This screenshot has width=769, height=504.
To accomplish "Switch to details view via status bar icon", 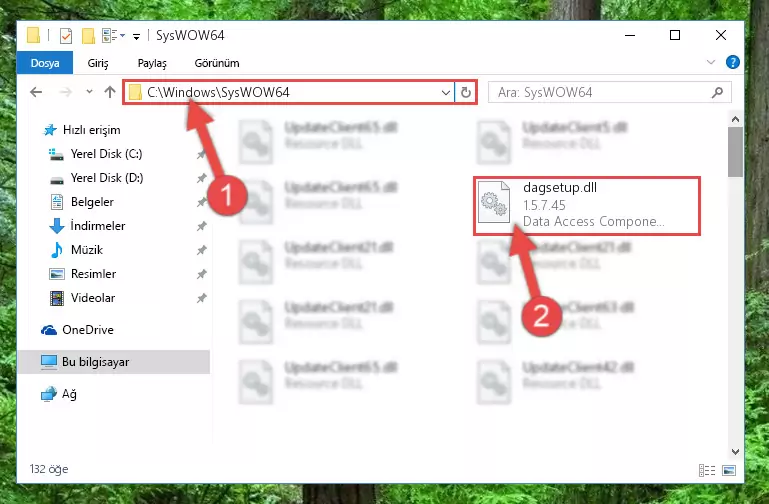I will pos(707,471).
